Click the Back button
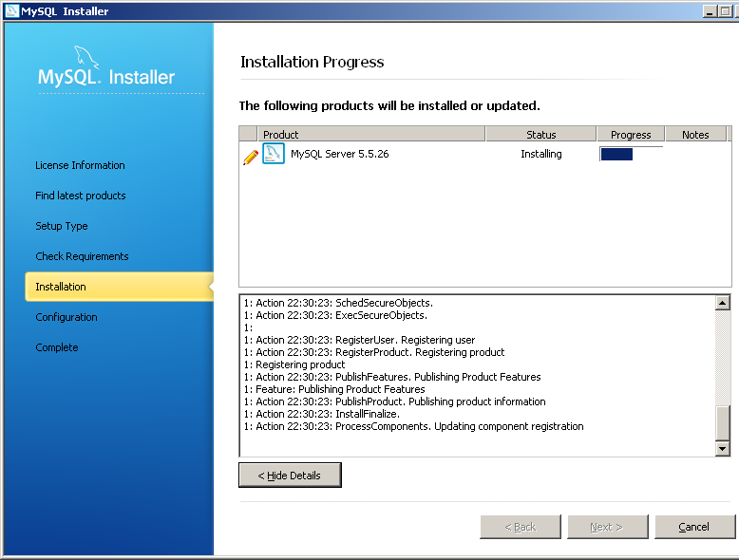This screenshot has width=739, height=560. tap(521, 527)
